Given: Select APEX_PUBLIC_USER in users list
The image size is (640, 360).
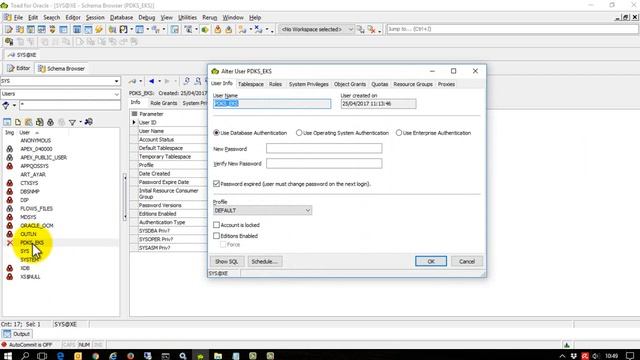Looking at the screenshot, I should 44,158.
